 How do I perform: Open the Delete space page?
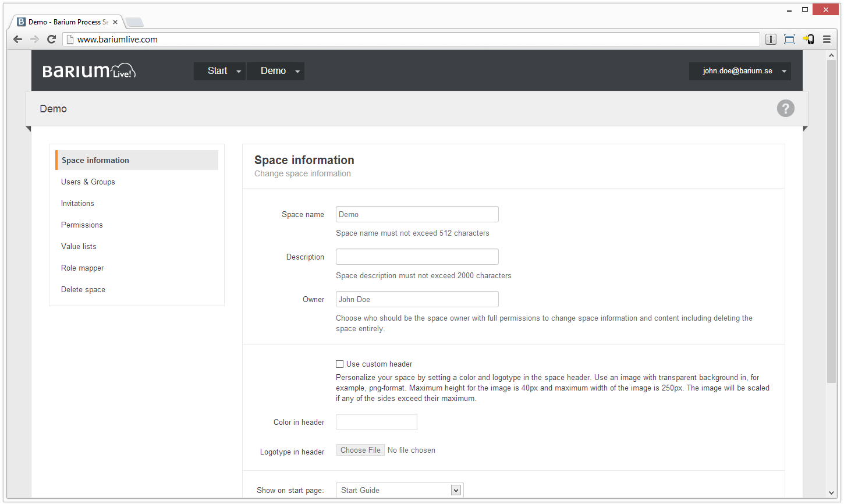tap(83, 290)
